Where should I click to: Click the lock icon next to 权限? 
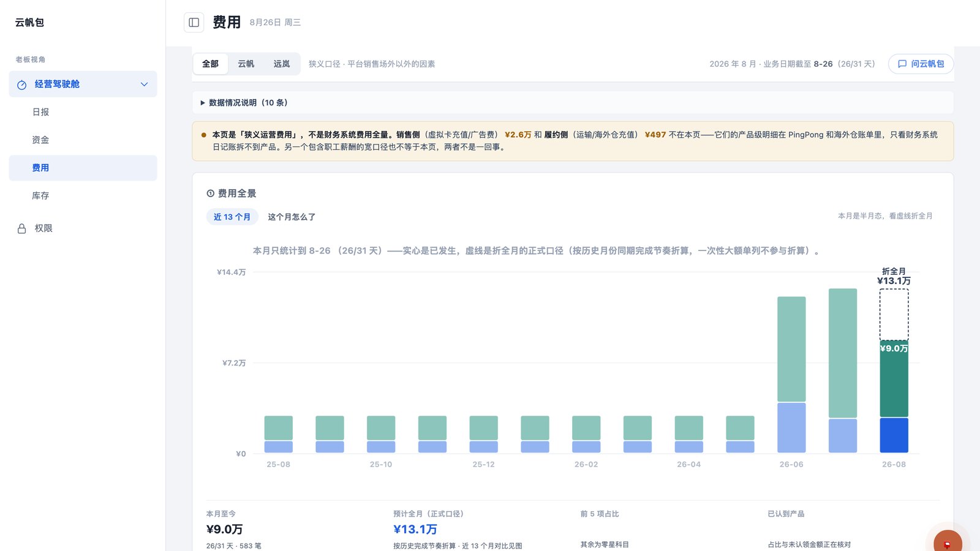(22, 228)
